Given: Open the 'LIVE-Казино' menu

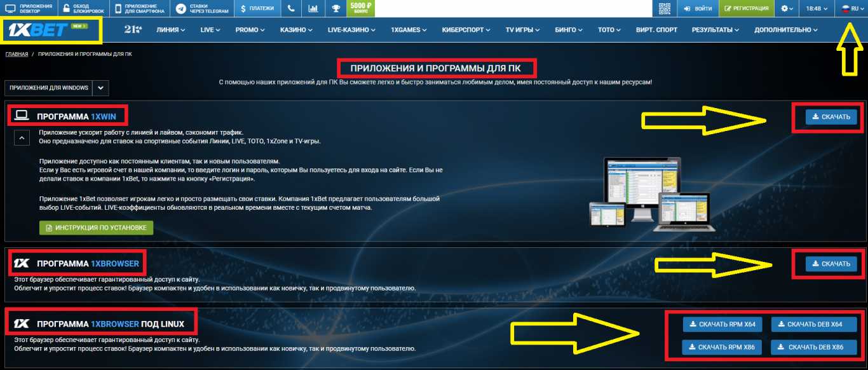Looking at the screenshot, I should pyautogui.click(x=352, y=30).
